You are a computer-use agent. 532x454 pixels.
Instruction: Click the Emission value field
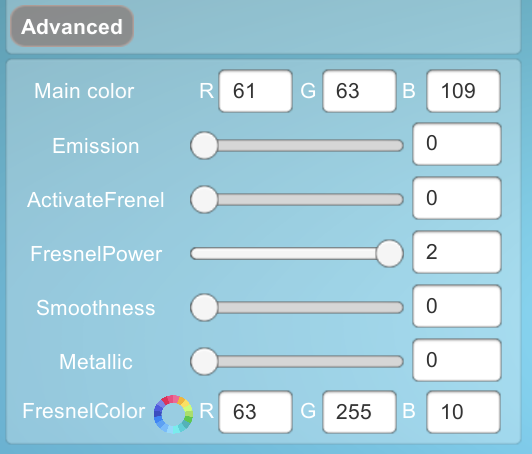pyautogui.click(x=457, y=144)
